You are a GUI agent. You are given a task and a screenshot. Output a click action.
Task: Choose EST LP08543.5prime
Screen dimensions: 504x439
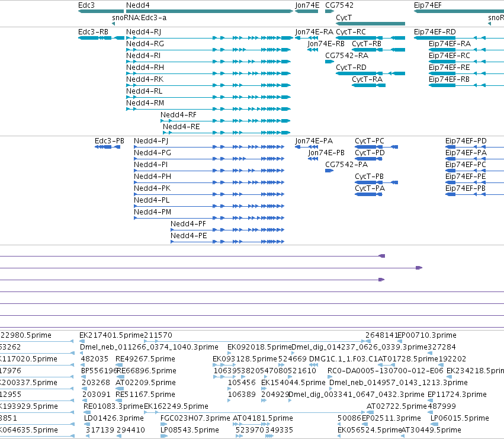tap(190, 430)
